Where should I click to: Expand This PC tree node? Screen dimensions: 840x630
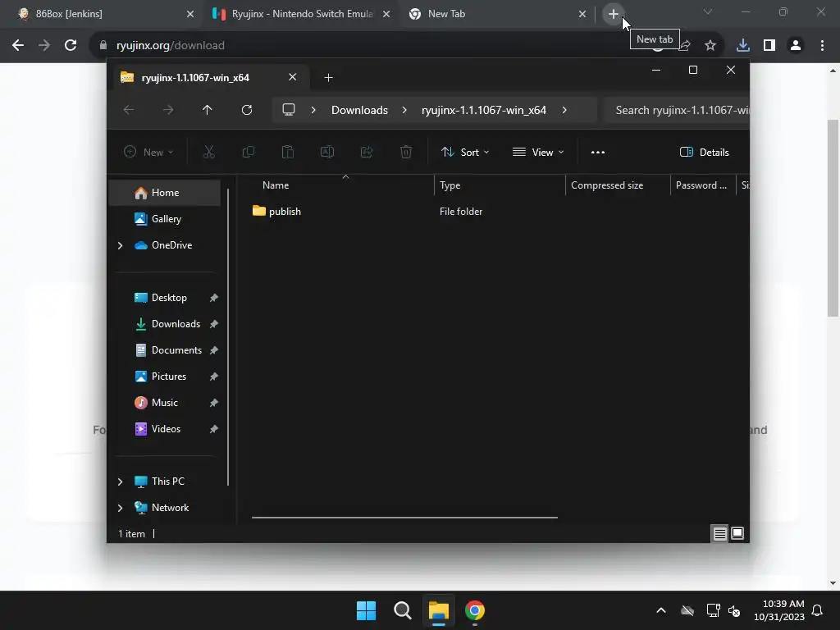click(x=120, y=482)
